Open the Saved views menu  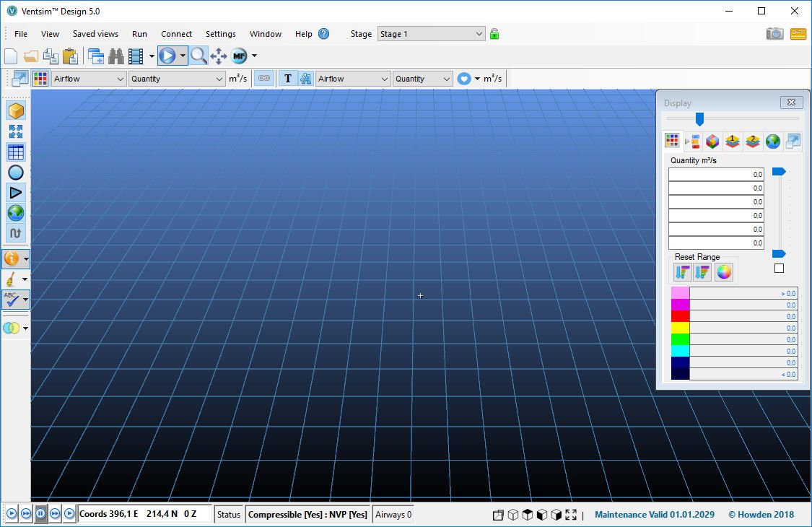tap(95, 34)
